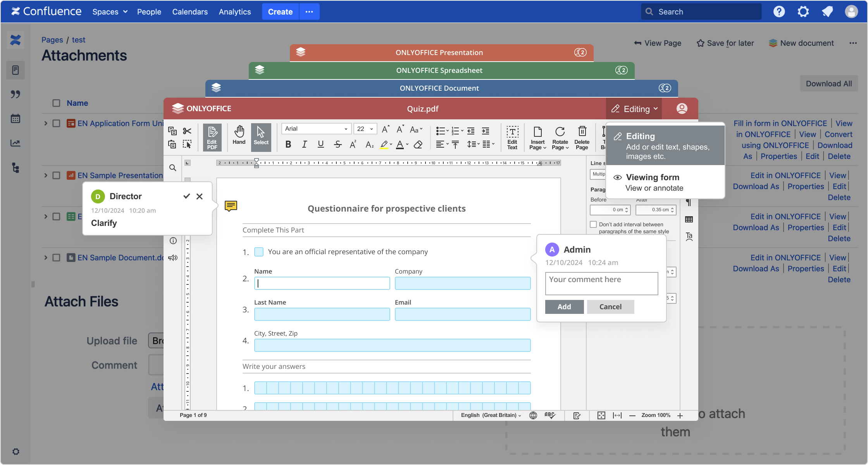Image resolution: width=868 pixels, height=465 pixels.
Task: Click the clear style eraser icon
Action: tap(418, 145)
